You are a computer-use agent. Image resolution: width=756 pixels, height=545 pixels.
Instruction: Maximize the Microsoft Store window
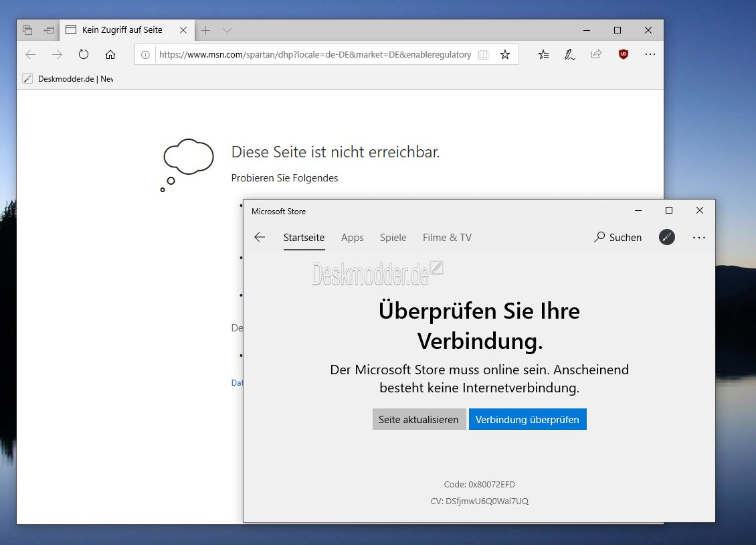tap(669, 210)
